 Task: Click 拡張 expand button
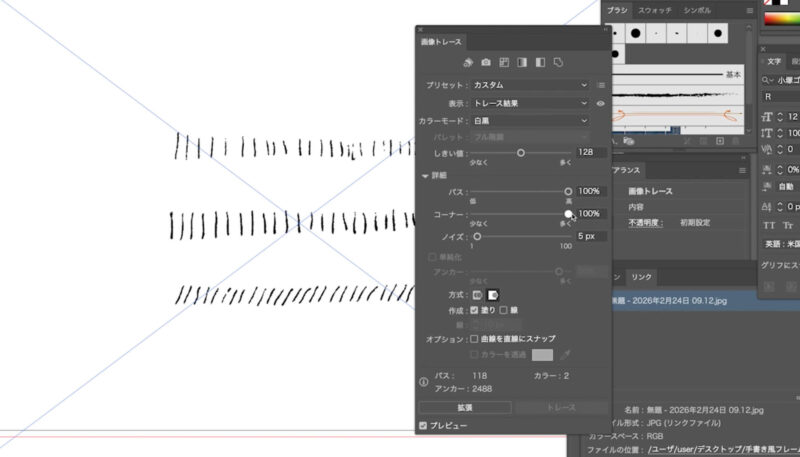click(x=465, y=408)
